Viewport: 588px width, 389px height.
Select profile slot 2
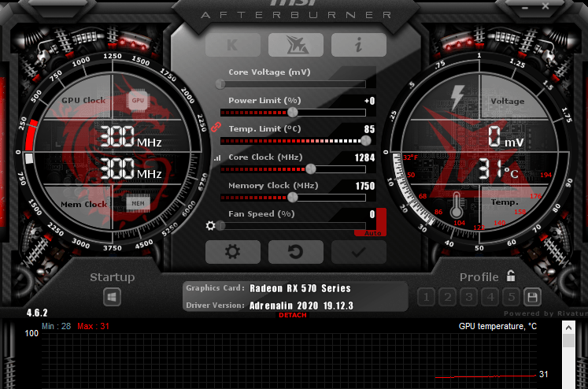point(447,298)
